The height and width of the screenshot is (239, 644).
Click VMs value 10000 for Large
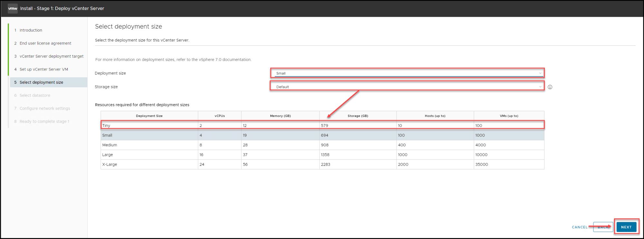click(481, 155)
